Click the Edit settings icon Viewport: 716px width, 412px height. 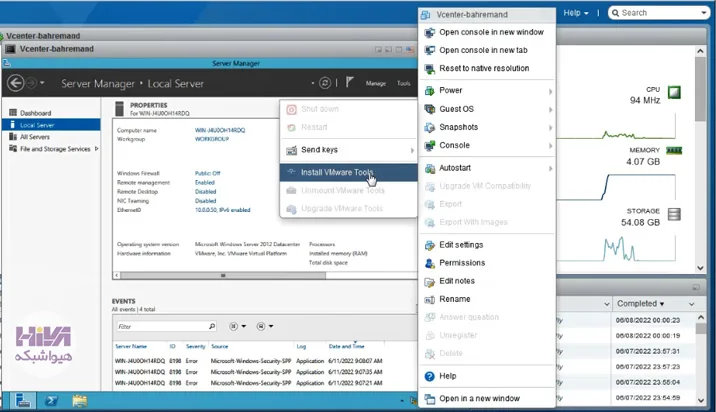(x=429, y=245)
